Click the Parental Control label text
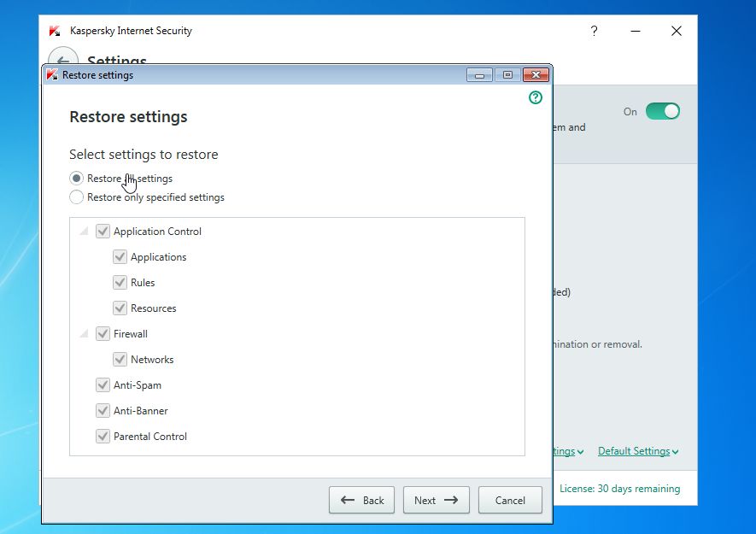Image resolution: width=756 pixels, height=534 pixels. [150, 437]
